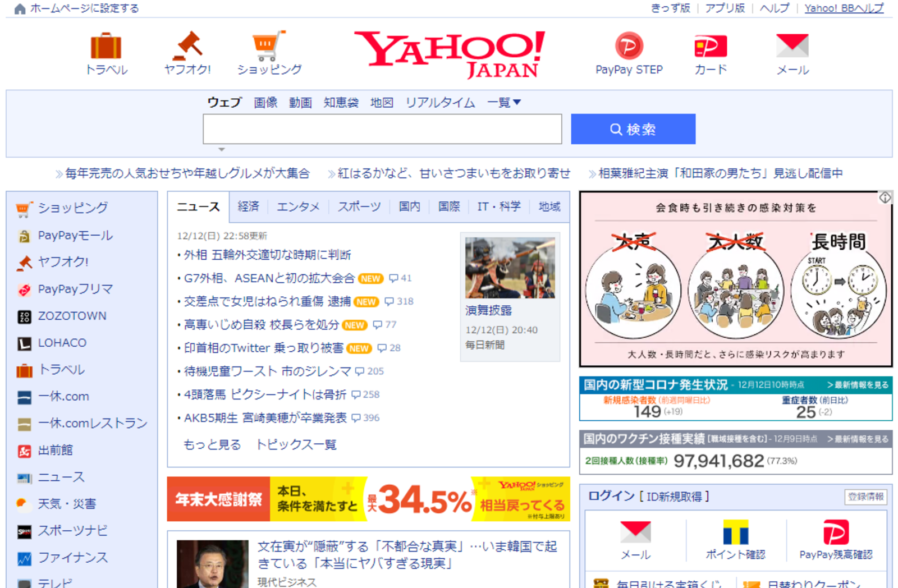This screenshot has height=588, width=898.
Task: Open the PayPay残高確認 icon
Action: tap(836, 532)
